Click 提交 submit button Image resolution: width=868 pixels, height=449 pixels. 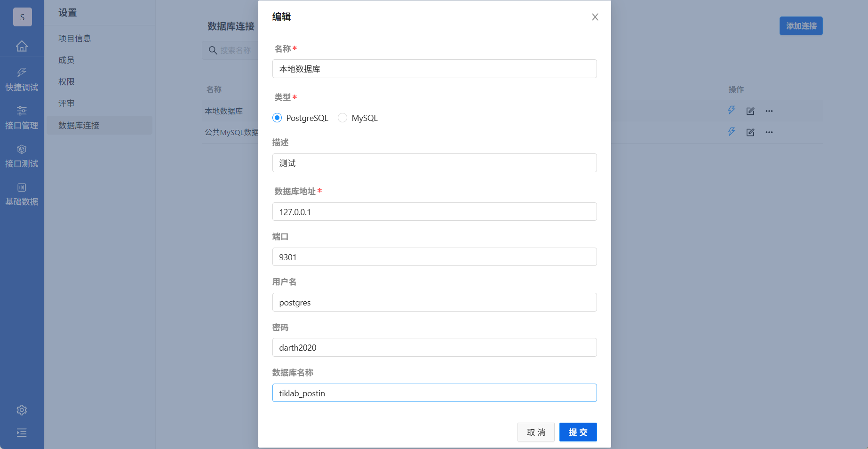pos(578,432)
